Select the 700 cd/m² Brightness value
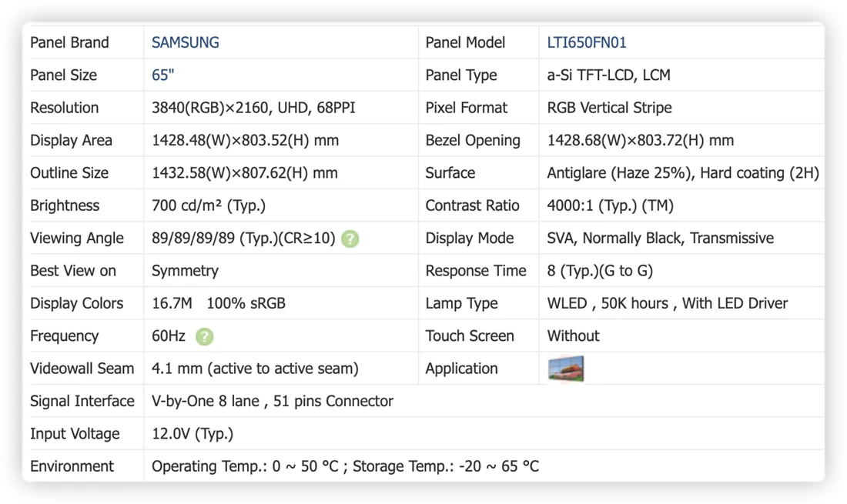This screenshot has width=847, height=504. click(209, 205)
